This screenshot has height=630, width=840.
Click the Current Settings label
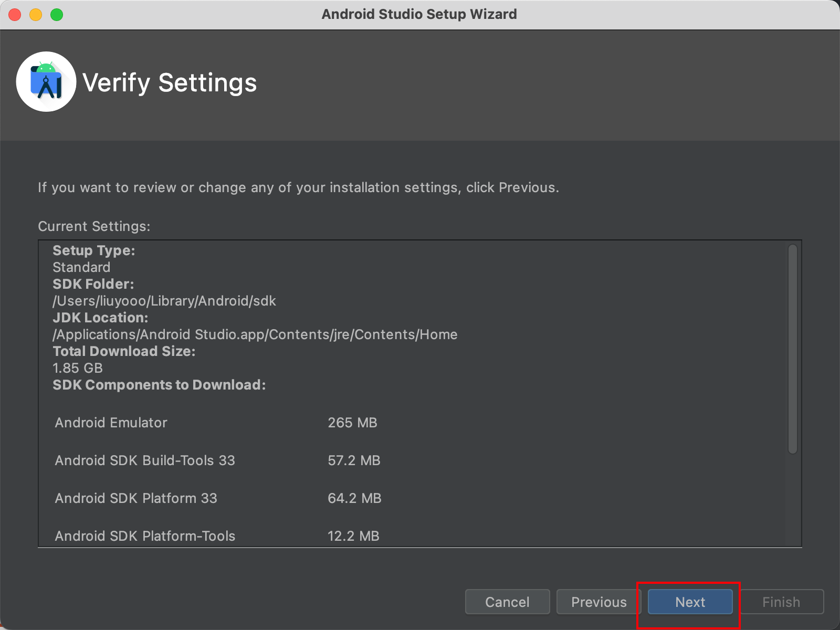(x=94, y=226)
